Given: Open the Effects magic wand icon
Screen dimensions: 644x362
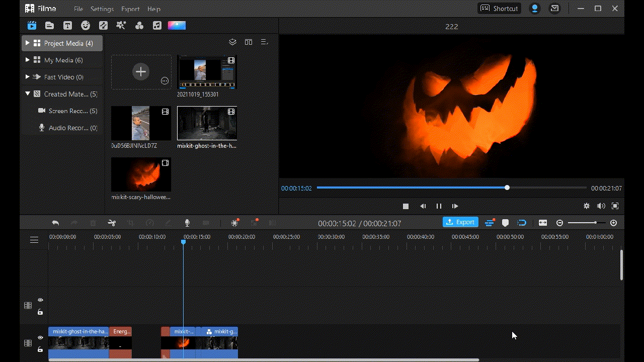Looking at the screenshot, I should [121, 25].
